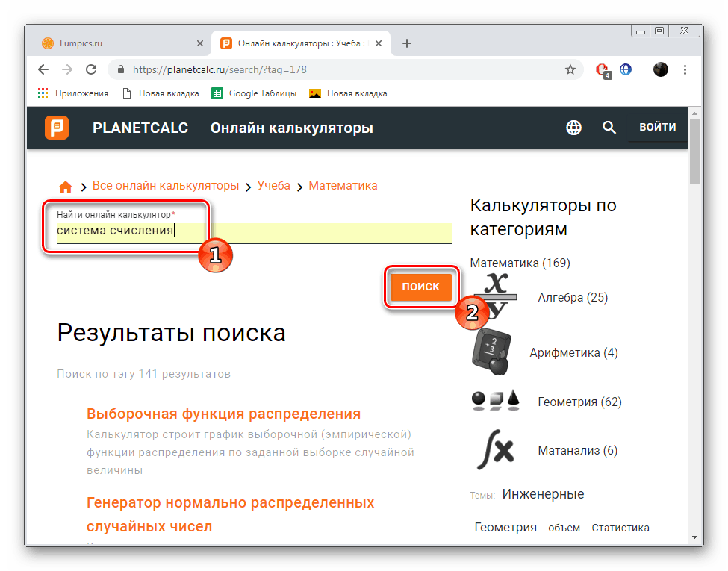Go to home via orange house icon
The width and height of the screenshot is (728, 571).
pos(66,187)
